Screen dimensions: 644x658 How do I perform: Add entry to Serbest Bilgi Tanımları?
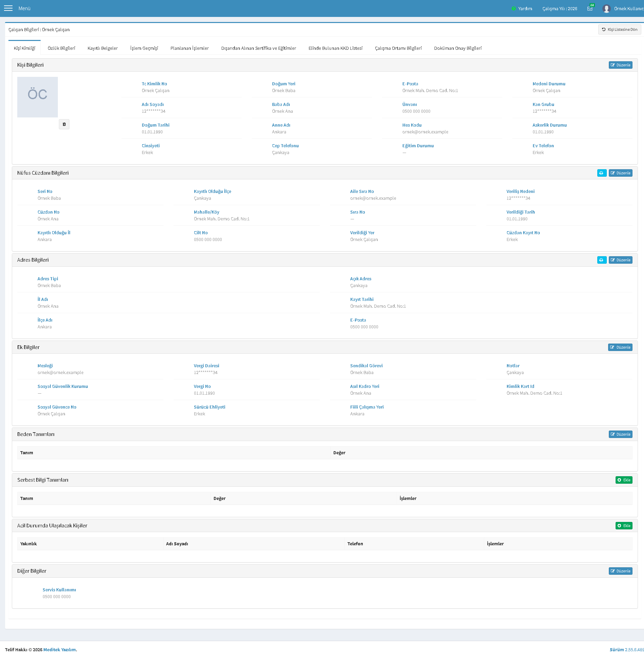pos(624,480)
